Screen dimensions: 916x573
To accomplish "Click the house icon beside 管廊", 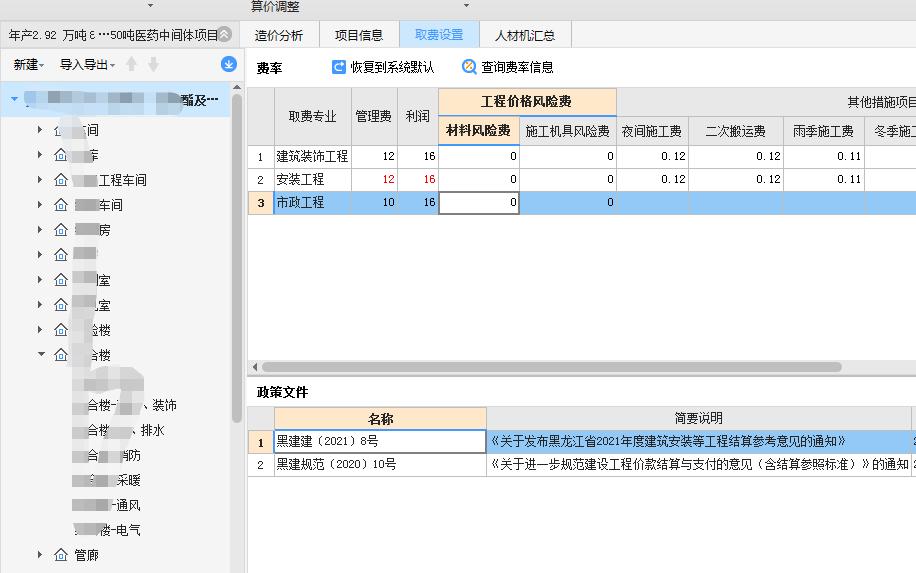I will tap(61, 555).
